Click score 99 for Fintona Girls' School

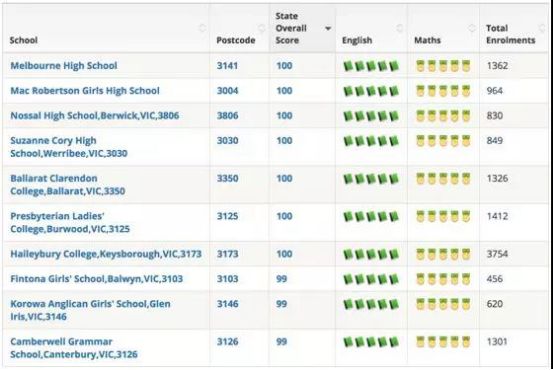click(281, 279)
